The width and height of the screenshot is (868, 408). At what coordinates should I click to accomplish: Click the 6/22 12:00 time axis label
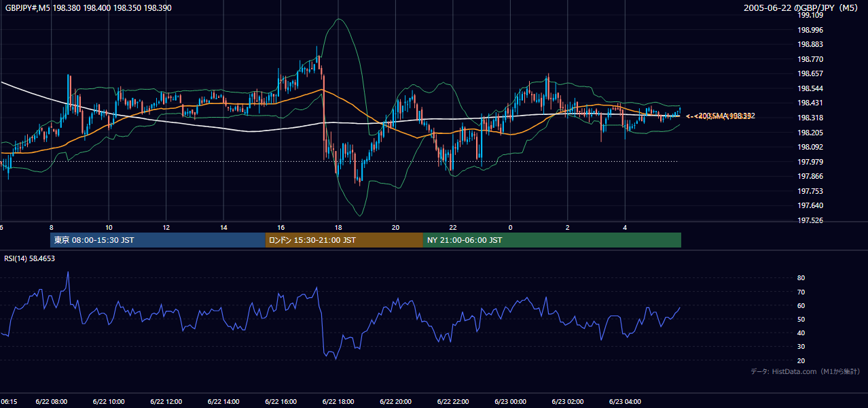tap(166, 402)
